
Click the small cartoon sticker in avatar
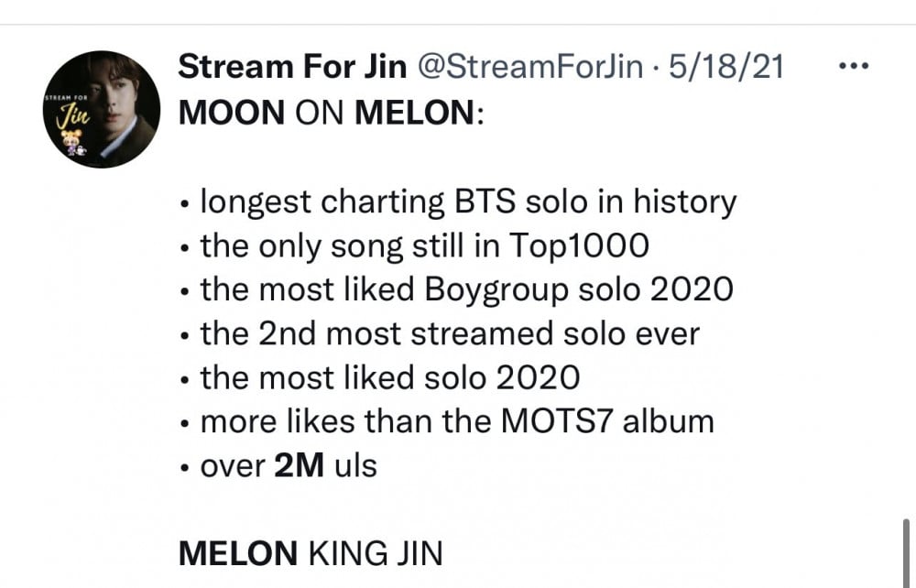coord(73,142)
